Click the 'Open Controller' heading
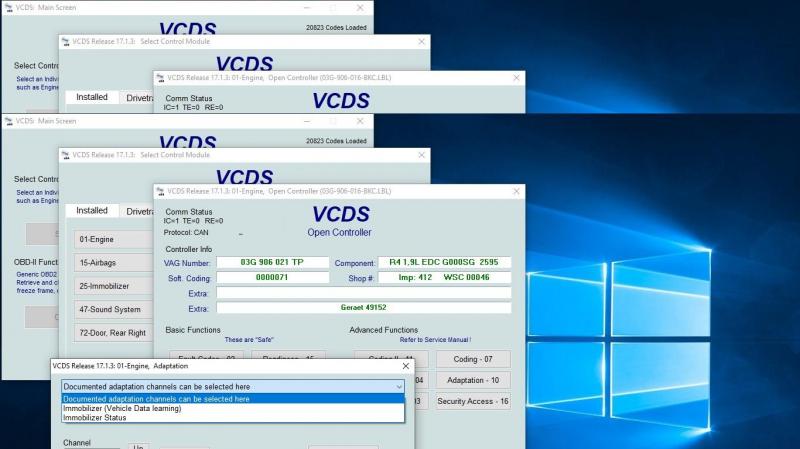This screenshot has width=800, height=449. [x=339, y=233]
